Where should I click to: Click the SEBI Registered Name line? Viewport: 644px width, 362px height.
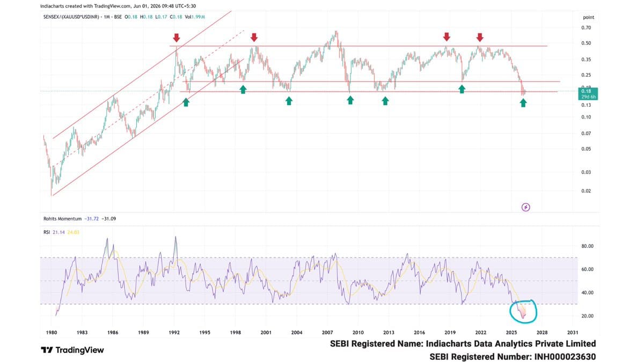pyautogui.click(x=463, y=344)
